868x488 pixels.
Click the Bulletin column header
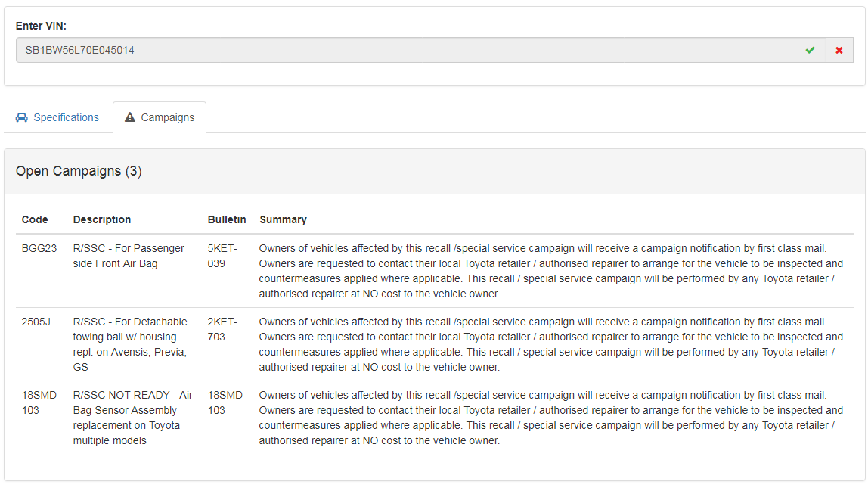click(x=227, y=219)
